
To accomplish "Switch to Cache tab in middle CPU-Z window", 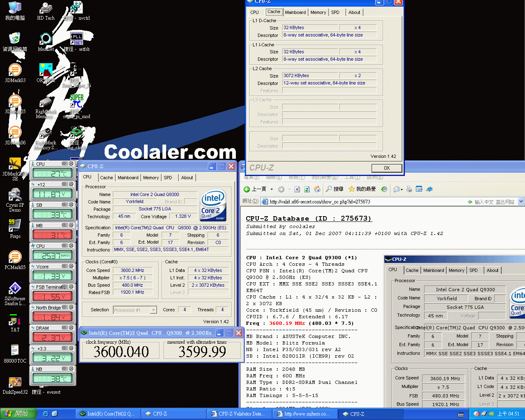I will (107, 178).
